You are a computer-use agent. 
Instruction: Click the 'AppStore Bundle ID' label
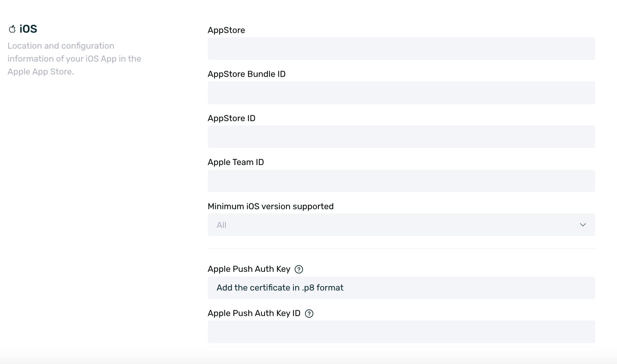pyautogui.click(x=247, y=74)
